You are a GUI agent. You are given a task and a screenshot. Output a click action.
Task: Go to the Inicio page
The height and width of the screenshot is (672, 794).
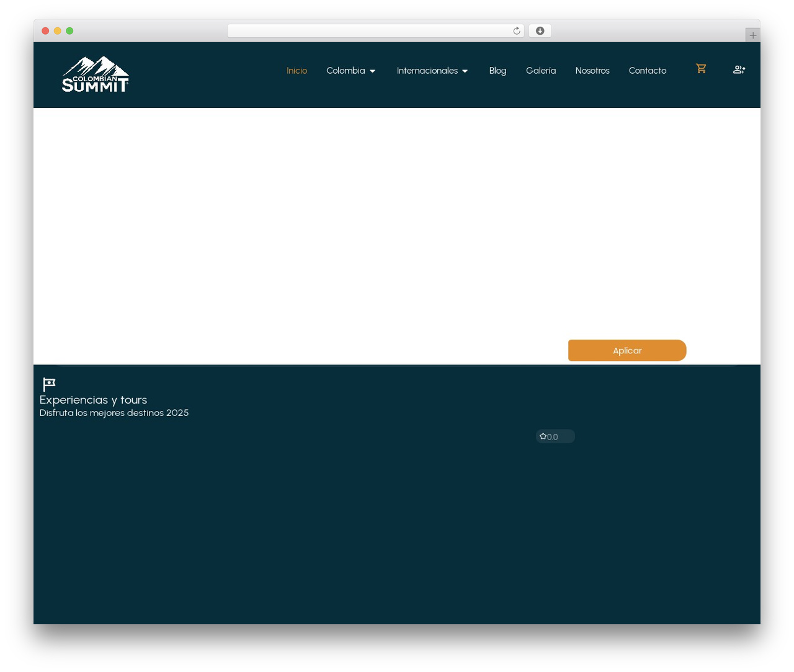pos(297,71)
